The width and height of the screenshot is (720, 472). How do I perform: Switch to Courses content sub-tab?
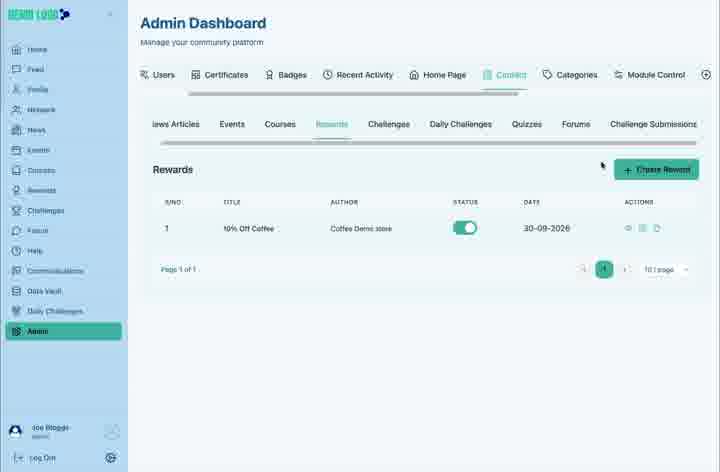tap(280, 124)
